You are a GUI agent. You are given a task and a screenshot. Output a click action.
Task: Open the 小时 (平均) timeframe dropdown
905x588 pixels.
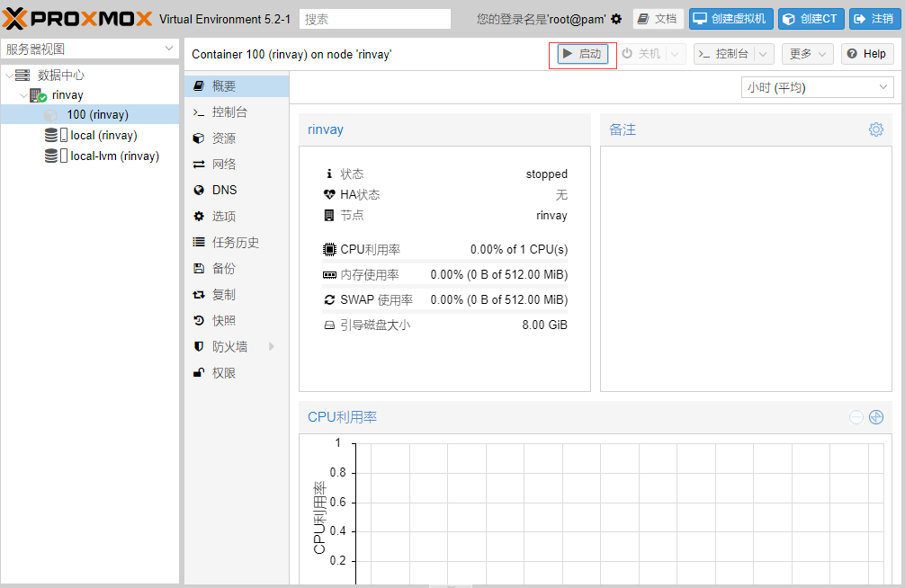(x=817, y=87)
